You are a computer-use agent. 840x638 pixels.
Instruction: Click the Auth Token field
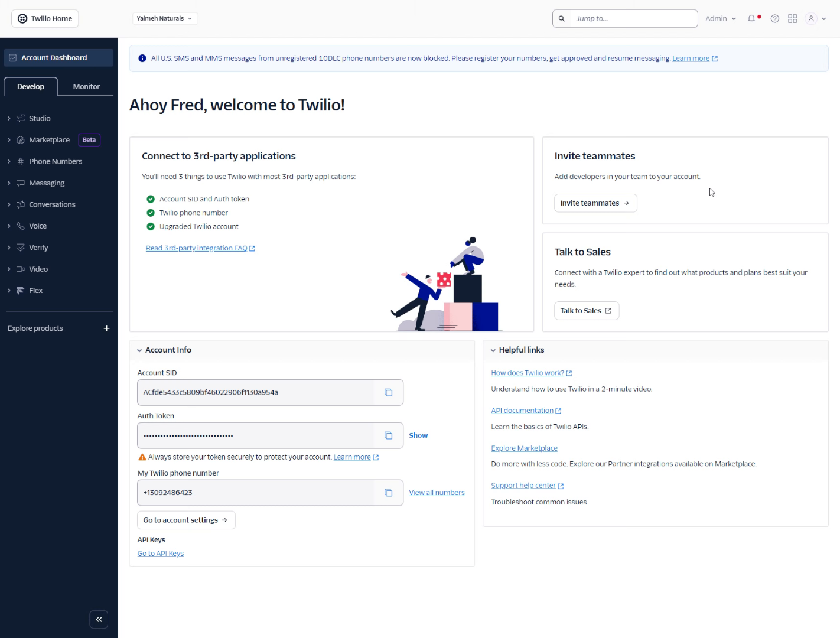256,435
